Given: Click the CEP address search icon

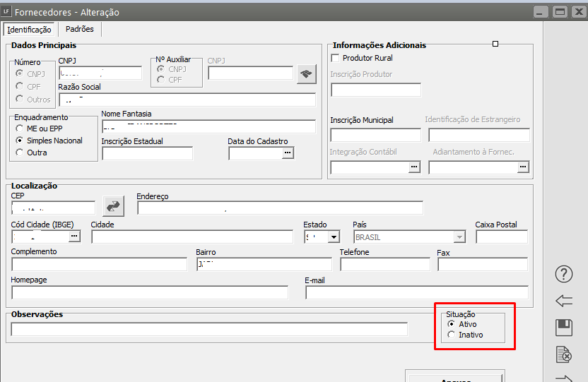Looking at the screenshot, I should 113,206.
